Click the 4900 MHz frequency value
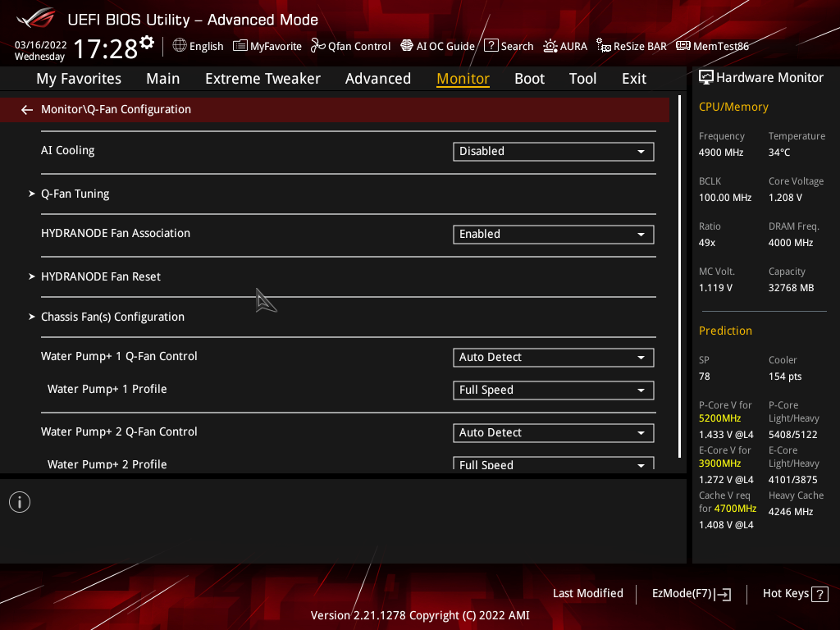The height and width of the screenshot is (630, 840). [720, 153]
